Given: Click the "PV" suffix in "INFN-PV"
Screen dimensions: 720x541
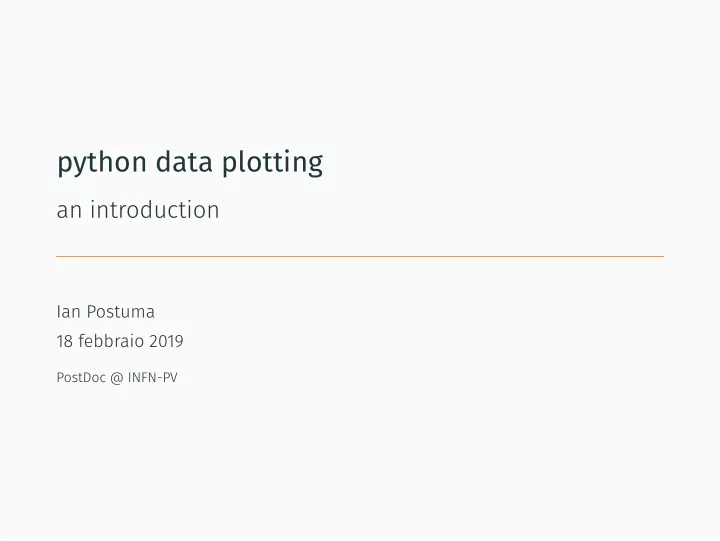Looking at the screenshot, I should click(x=171, y=378).
